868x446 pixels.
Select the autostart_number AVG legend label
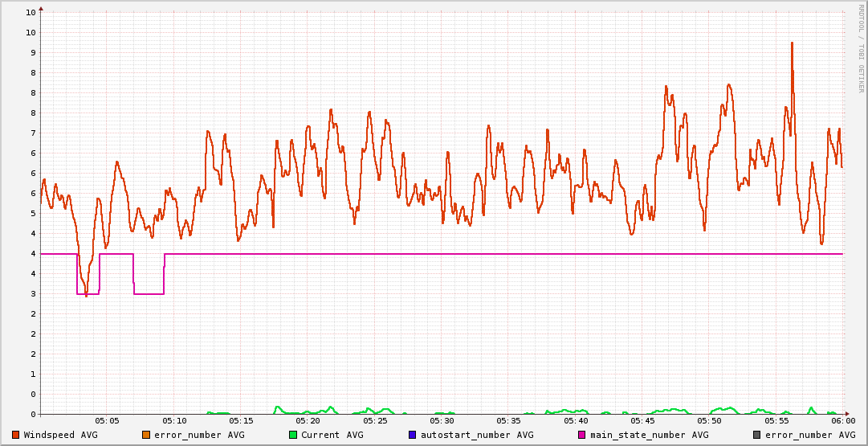tap(477, 435)
